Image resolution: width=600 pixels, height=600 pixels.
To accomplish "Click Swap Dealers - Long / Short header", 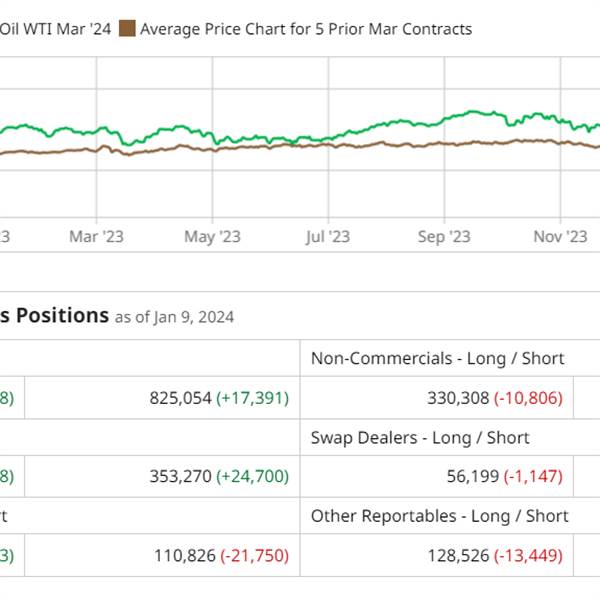I will coord(420,437).
